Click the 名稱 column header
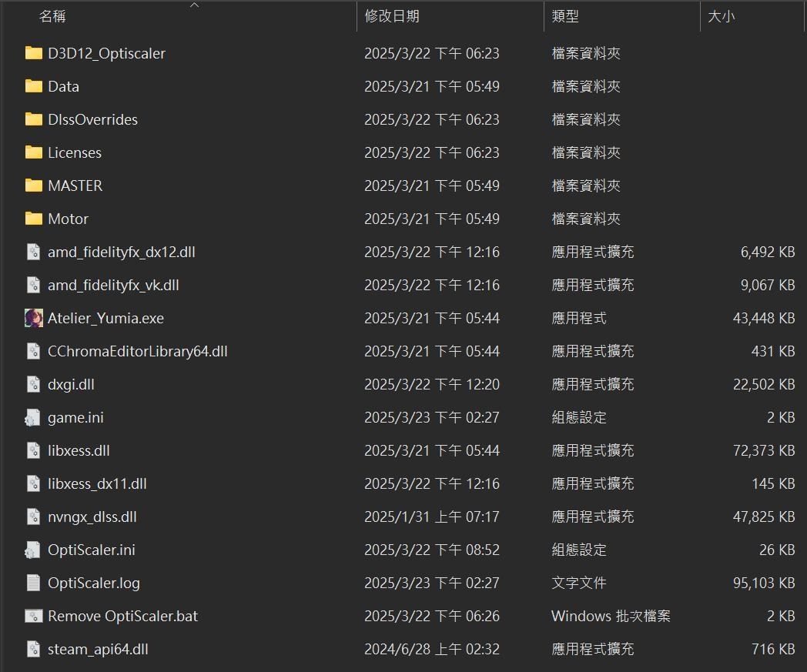Viewport: 807px width, 672px height. [x=53, y=16]
